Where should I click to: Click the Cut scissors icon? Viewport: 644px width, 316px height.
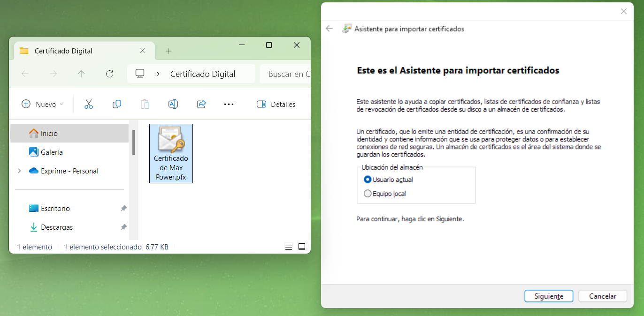point(89,104)
